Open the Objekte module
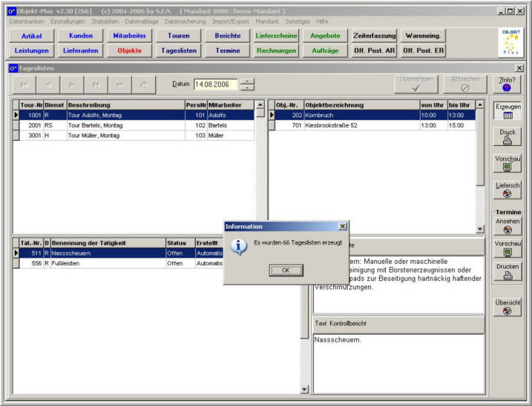 tap(129, 50)
